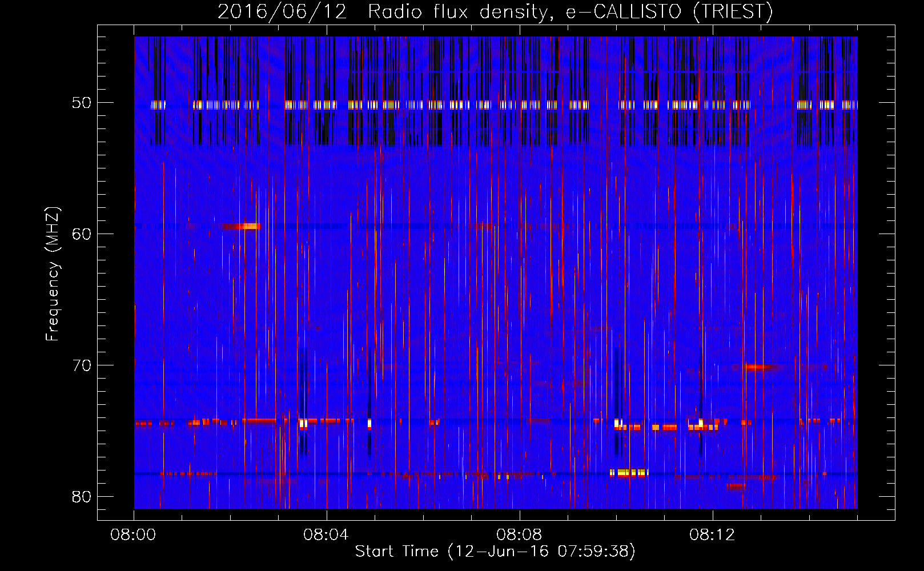Click the '08:00' time tick label
The width and height of the screenshot is (924, 571).
pyautogui.click(x=134, y=535)
